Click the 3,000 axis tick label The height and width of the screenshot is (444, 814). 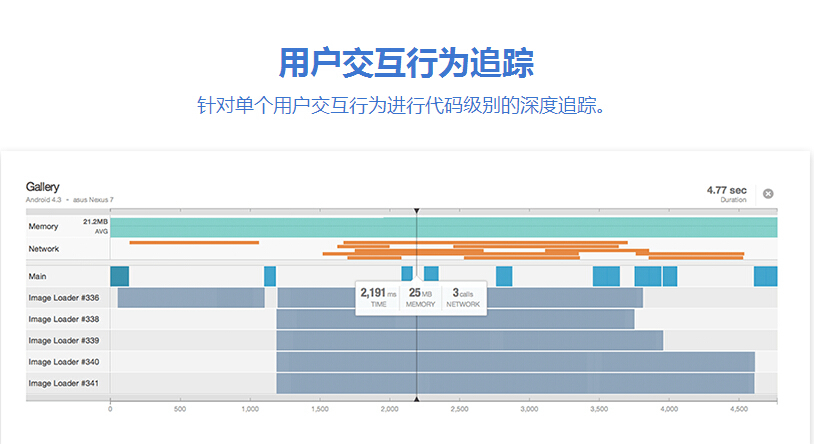click(x=529, y=409)
